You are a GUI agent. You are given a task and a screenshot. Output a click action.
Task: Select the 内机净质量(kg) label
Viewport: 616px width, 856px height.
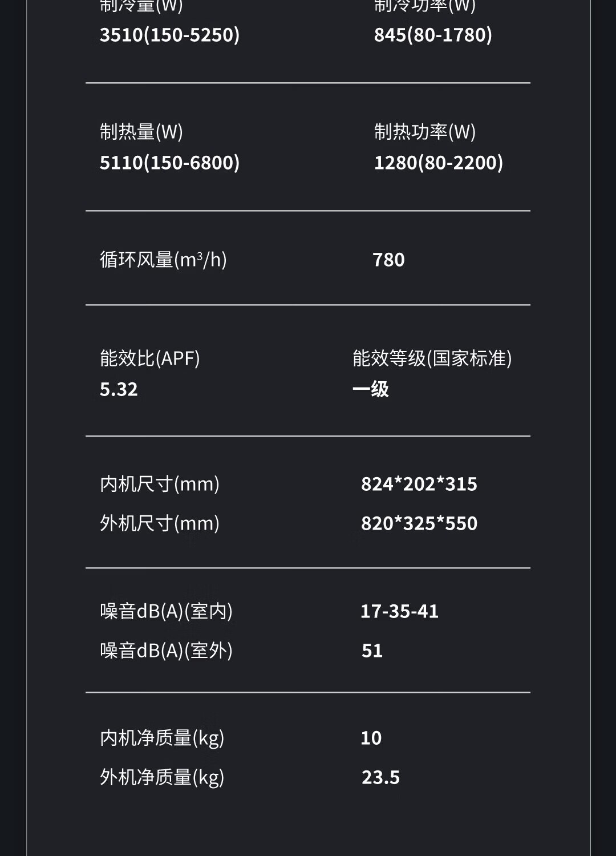click(x=162, y=738)
